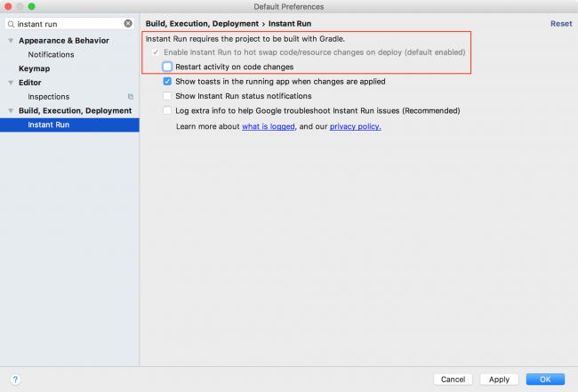The height and width of the screenshot is (392, 578).
Task: Collapse Build, Execution, Deployment section
Action: pos(11,110)
